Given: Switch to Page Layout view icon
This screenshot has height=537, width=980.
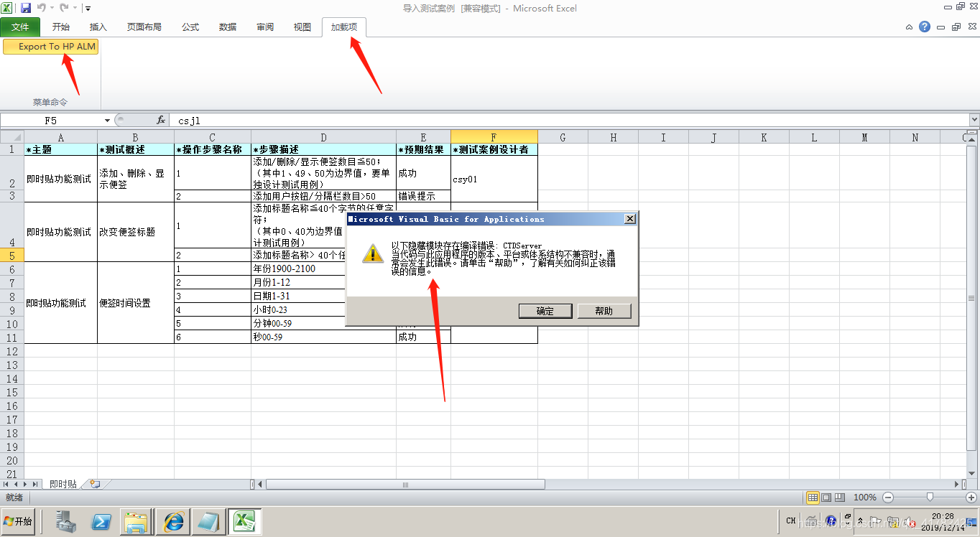Looking at the screenshot, I should tap(826, 498).
